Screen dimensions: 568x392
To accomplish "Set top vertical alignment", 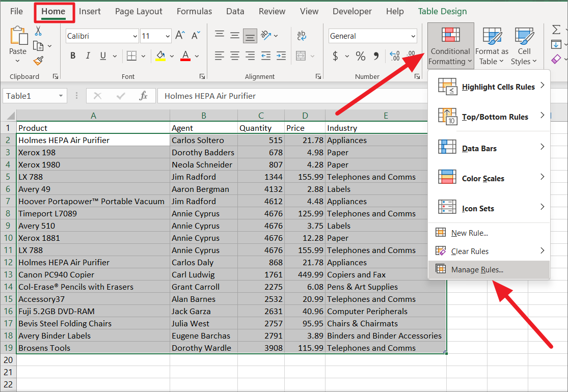I will coord(220,35).
